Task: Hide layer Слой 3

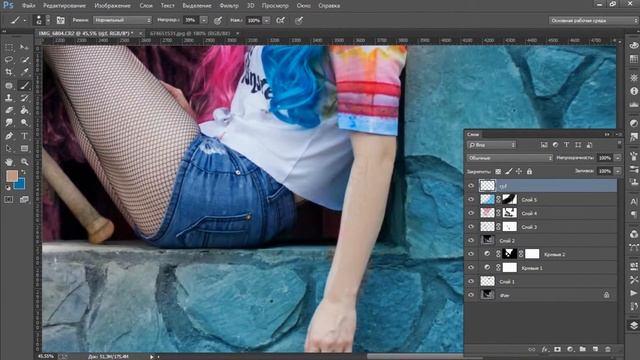Action: coord(471,227)
